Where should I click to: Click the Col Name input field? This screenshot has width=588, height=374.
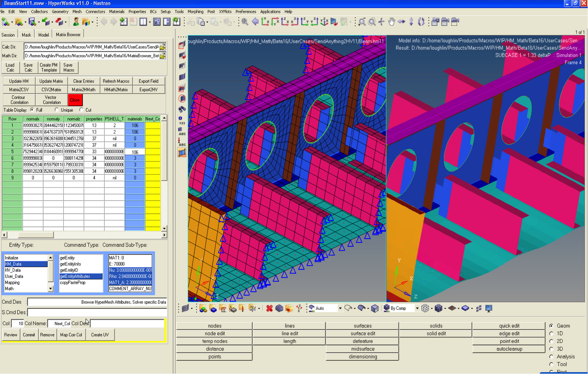pos(59,324)
